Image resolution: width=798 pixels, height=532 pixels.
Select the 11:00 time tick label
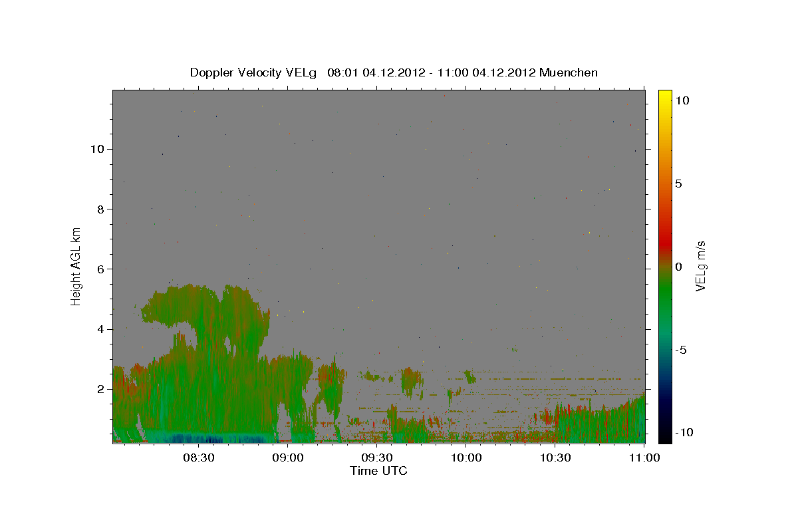(644, 458)
